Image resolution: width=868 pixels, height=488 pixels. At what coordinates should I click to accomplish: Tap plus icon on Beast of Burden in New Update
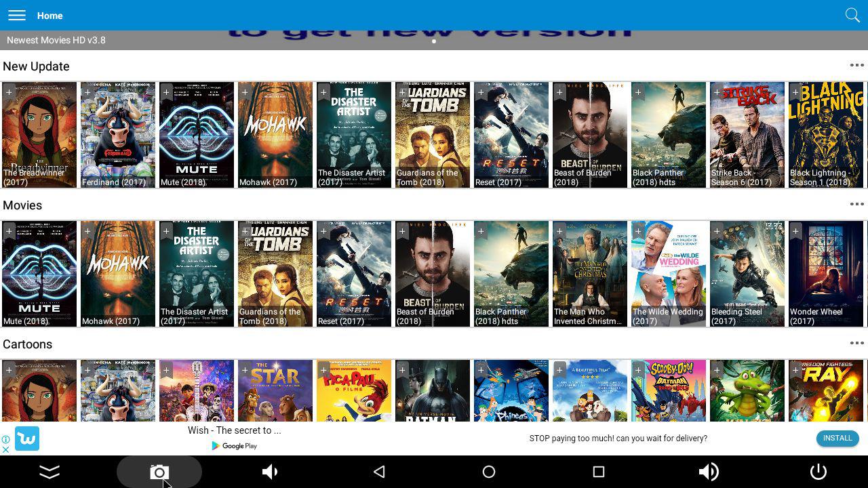[559, 92]
